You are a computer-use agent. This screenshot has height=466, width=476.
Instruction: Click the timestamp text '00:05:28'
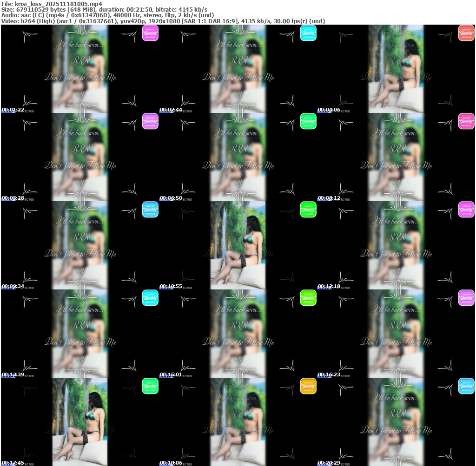13,198
